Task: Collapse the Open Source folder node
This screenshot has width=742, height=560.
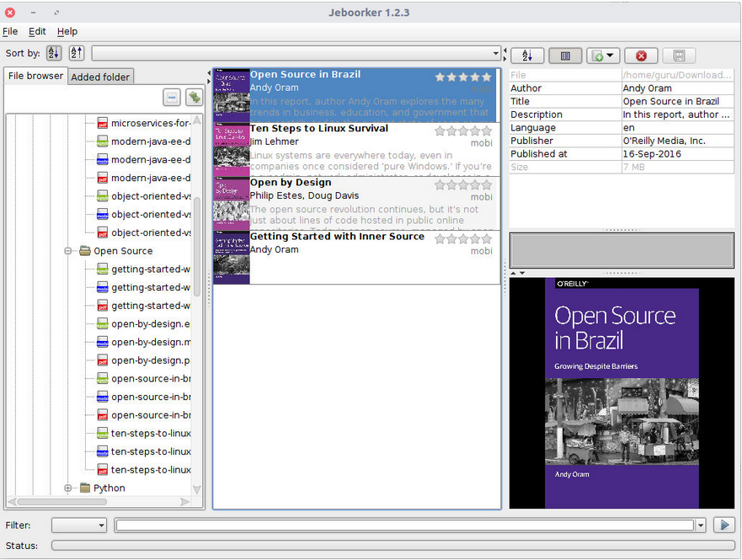Action: tap(68, 251)
